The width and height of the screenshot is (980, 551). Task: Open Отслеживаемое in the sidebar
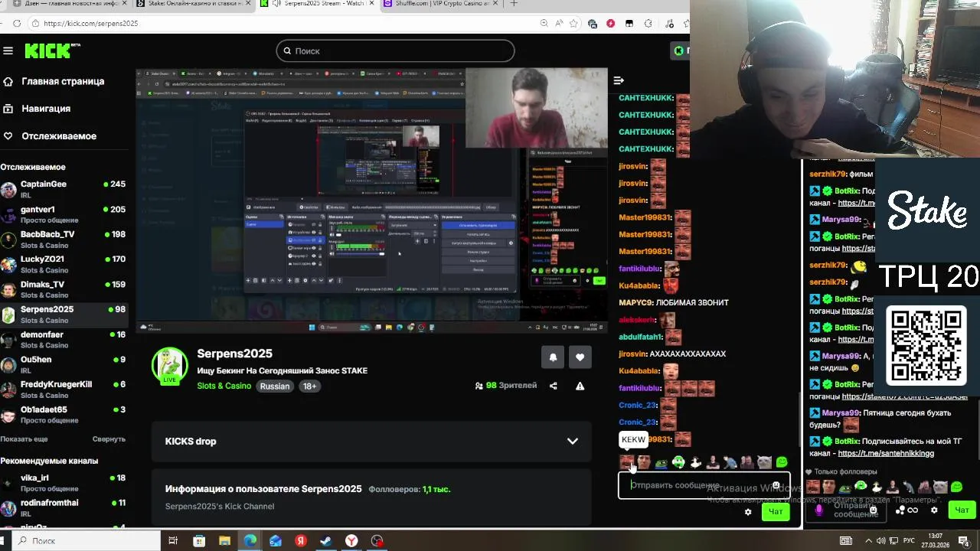coord(50,136)
